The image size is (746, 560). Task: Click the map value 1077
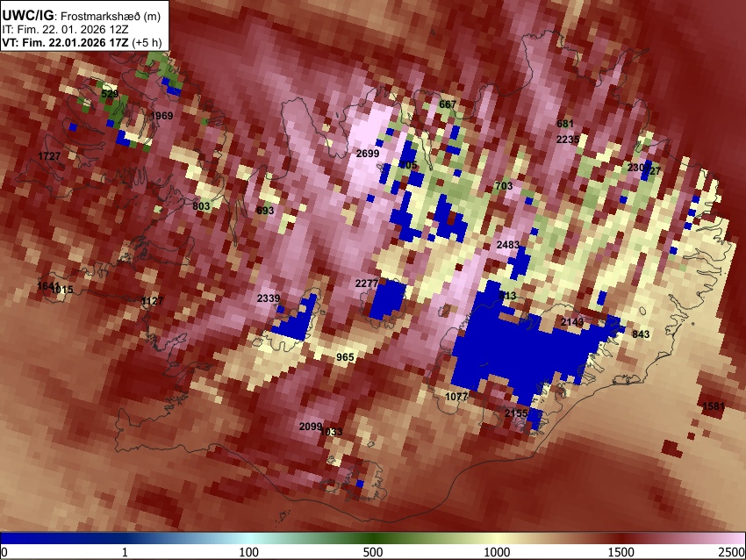[x=456, y=397]
